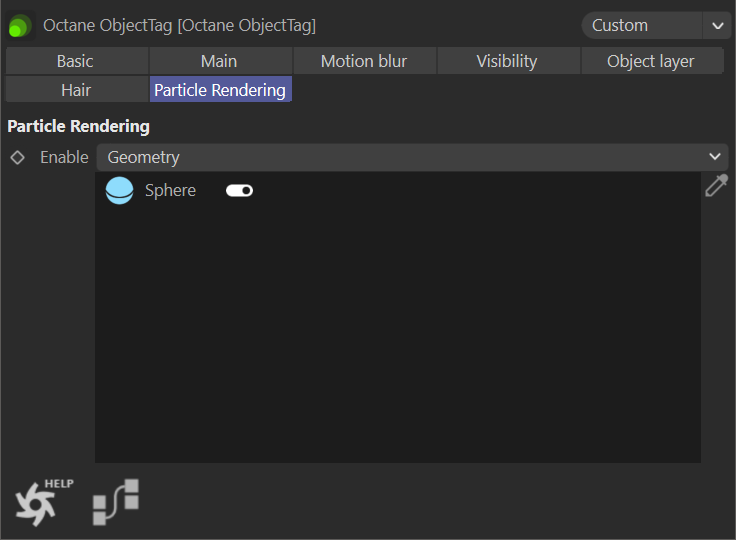Screen dimensions: 736x540
Task: Select the Object layer tab
Action: (x=650, y=61)
